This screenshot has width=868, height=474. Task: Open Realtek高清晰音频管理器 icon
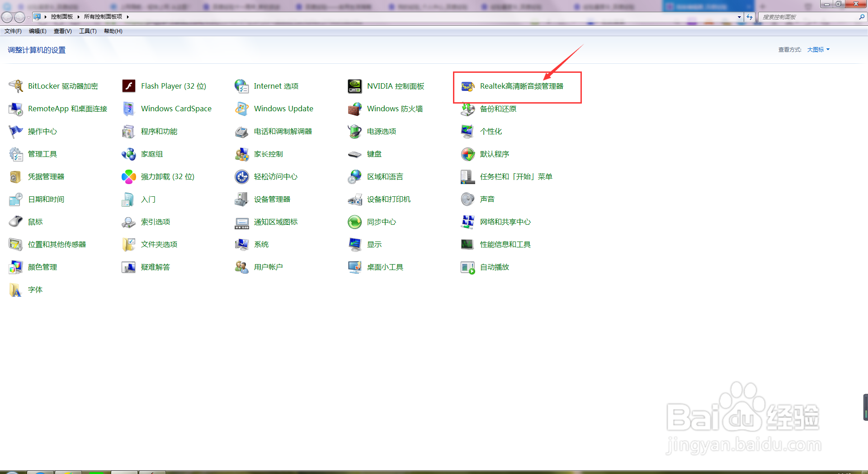pos(468,86)
